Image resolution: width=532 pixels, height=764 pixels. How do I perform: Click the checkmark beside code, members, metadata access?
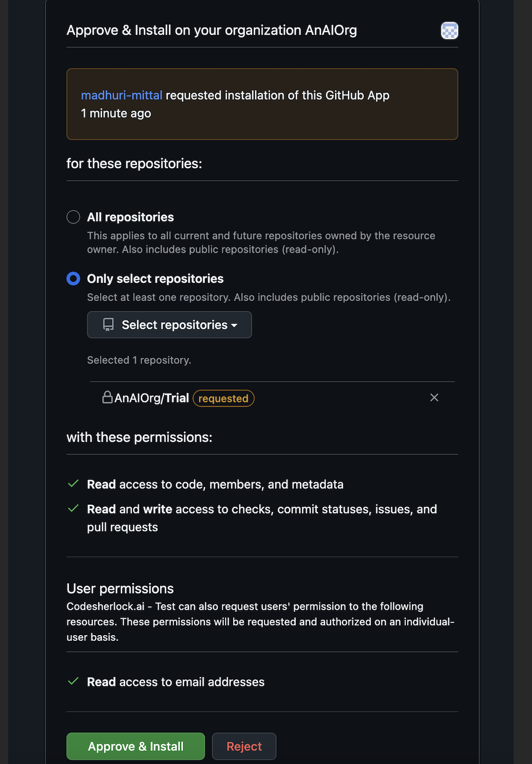tap(73, 484)
